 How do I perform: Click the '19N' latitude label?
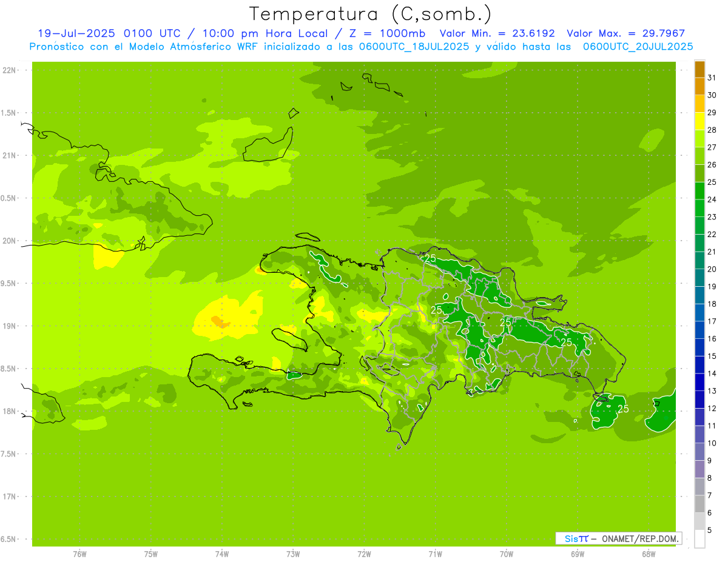tap(8, 326)
